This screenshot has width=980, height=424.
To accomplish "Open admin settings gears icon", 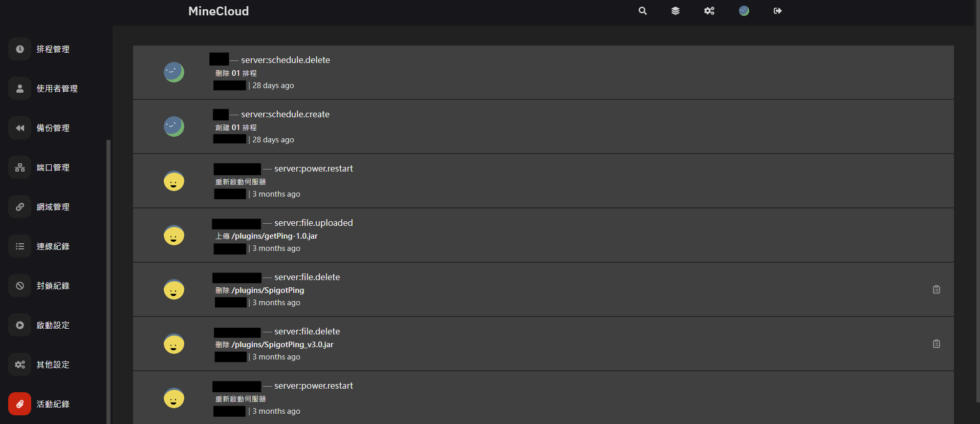I will click(x=709, y=11).
